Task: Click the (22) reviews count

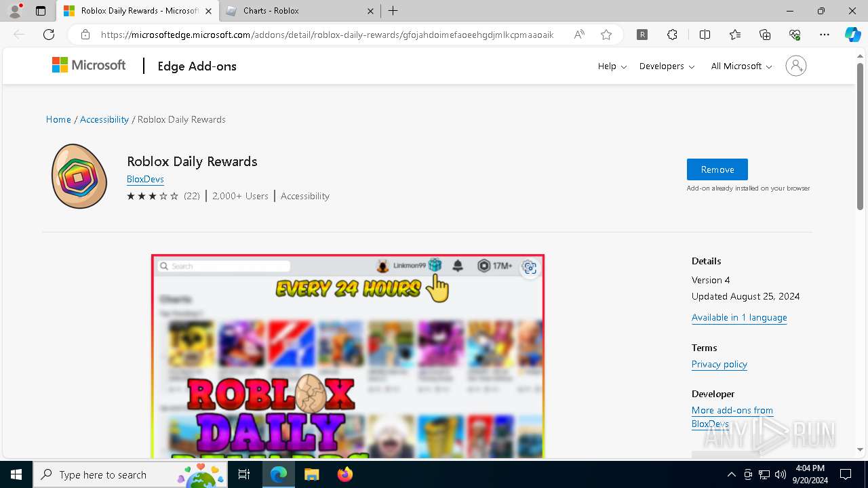Action: click(192, 196)
